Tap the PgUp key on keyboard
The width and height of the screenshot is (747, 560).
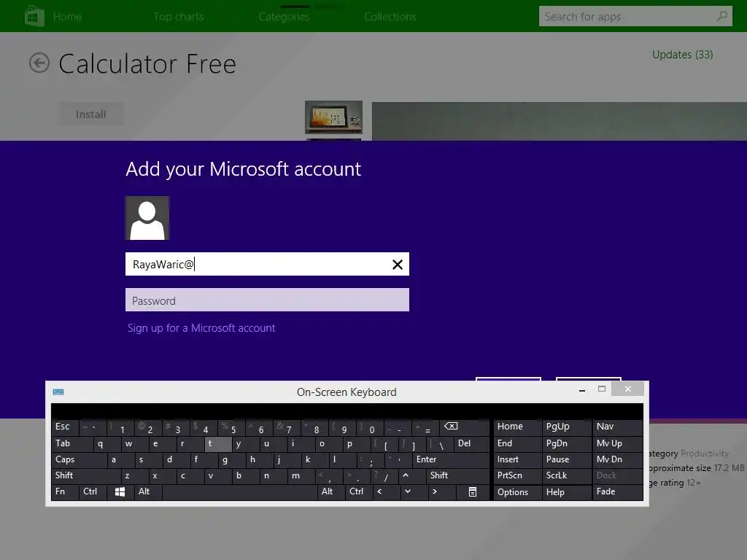pos(567,427)
